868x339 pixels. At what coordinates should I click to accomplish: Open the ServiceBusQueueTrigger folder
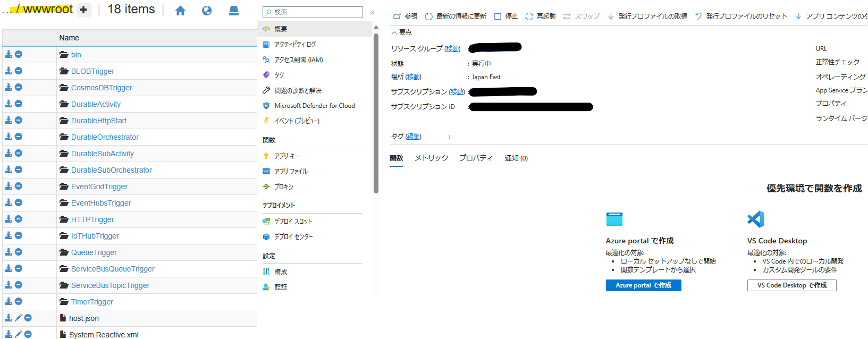(113, 269)
